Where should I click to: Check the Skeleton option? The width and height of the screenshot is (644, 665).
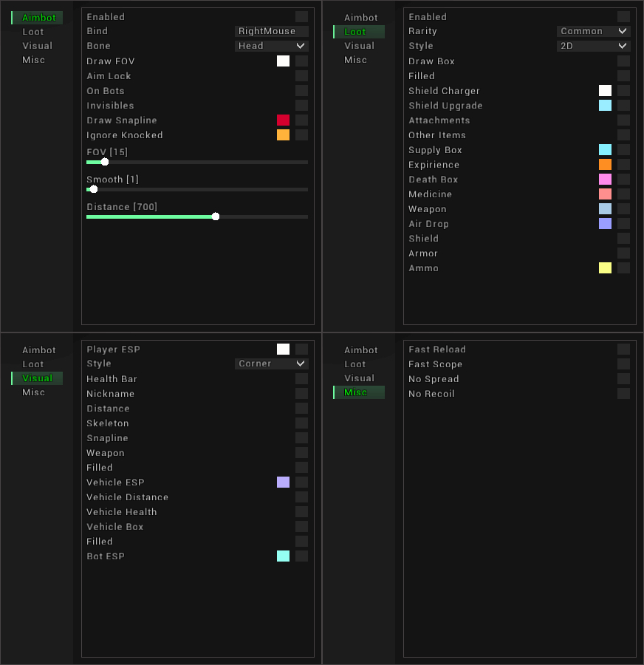click(302, 423)
